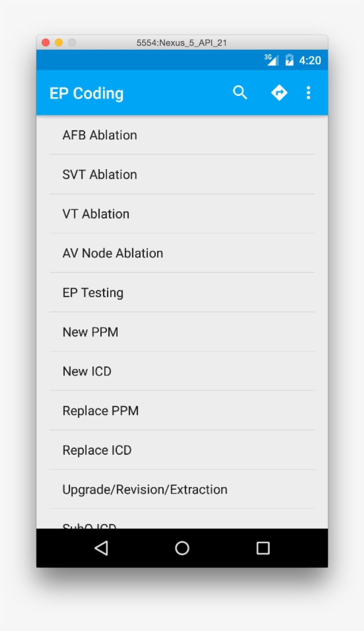Tap the New PPM entry
Viewport: 364px width, 631px height.
91,332
